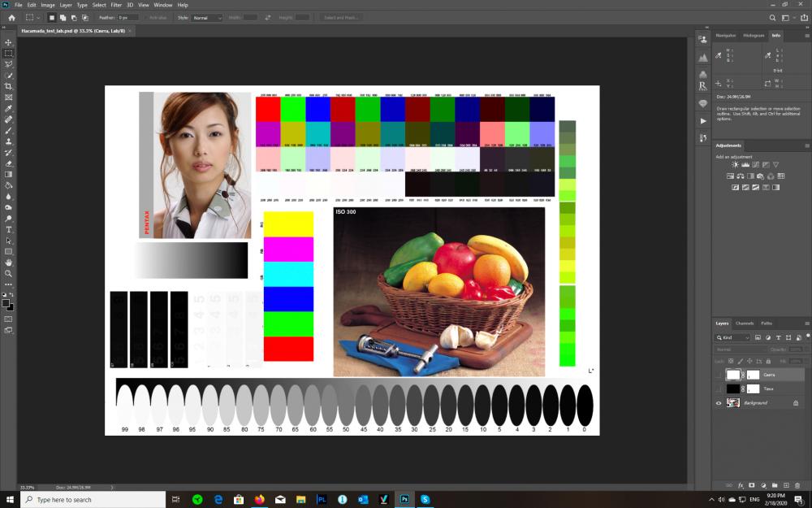Open the layer Kind filter dropdown
812x508 pixels.
pyautogui.click(x=733, y=338)
